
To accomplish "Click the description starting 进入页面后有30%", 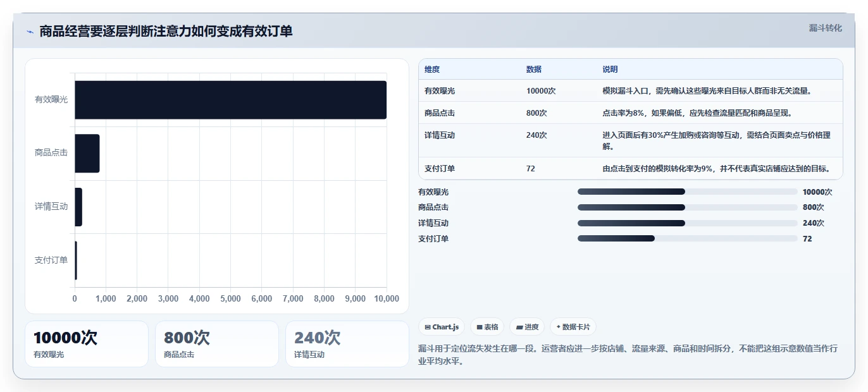I will pyautogui.click(x=717, y=140).
